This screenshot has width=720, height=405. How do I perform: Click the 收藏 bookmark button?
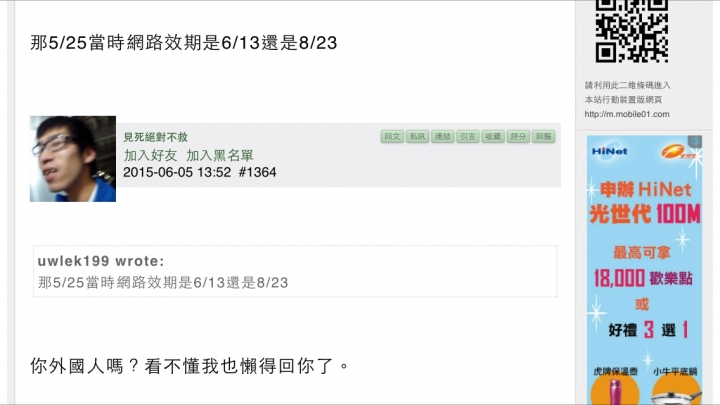[493, 136]
